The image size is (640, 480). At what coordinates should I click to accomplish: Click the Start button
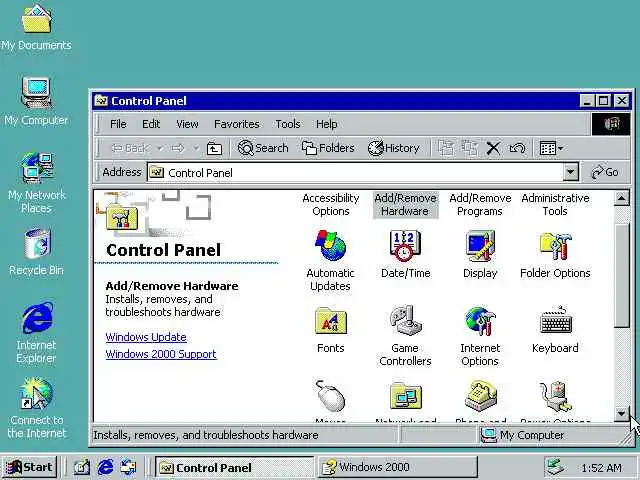[29, 467]
